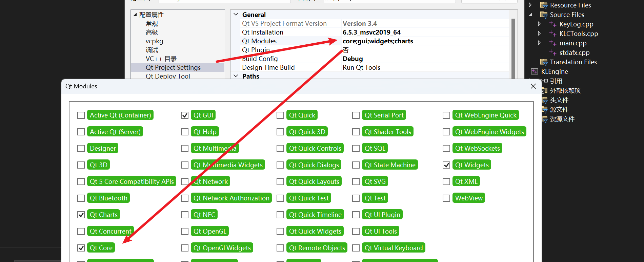
Task: Check the WebView checkbox
Action: tap(446, 198)
